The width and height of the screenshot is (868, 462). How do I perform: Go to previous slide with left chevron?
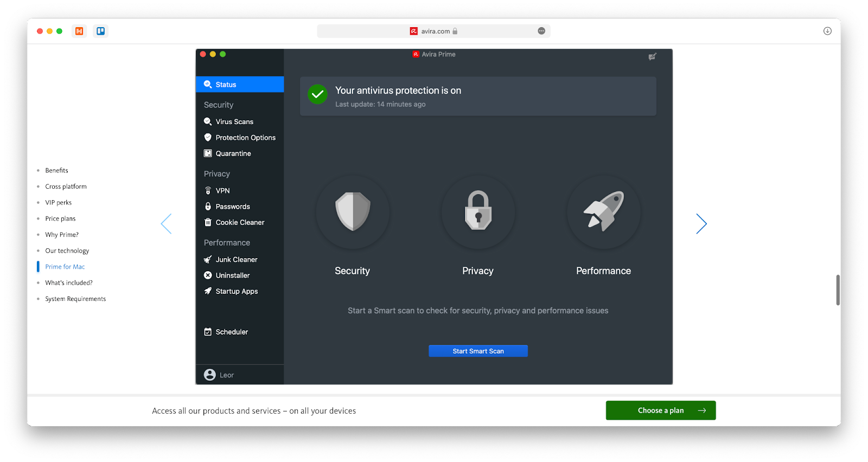166,223
